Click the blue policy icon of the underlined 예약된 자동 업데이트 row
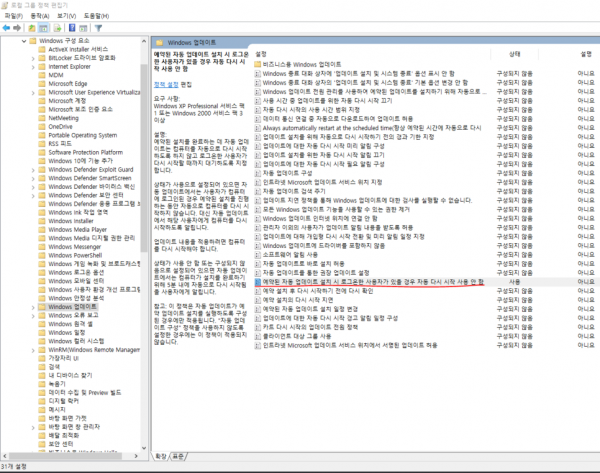Viewport: 600px width, 473px height. click(x=258, y=282)
